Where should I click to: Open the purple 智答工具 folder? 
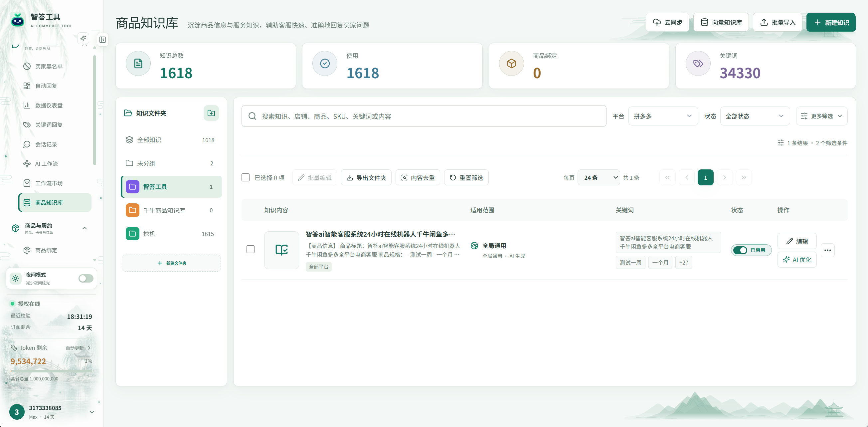[x=171, y=187]
